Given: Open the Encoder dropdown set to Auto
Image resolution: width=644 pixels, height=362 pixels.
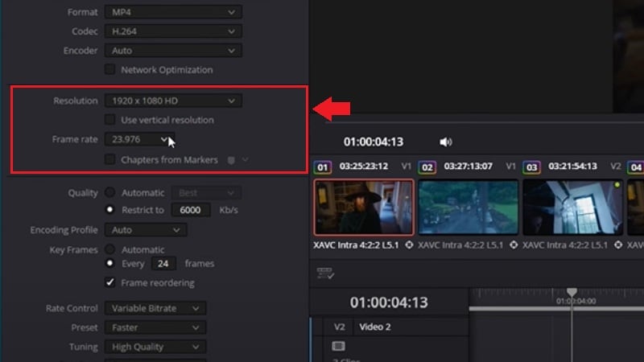Looking at the screenshot, I should coord(173,51).
